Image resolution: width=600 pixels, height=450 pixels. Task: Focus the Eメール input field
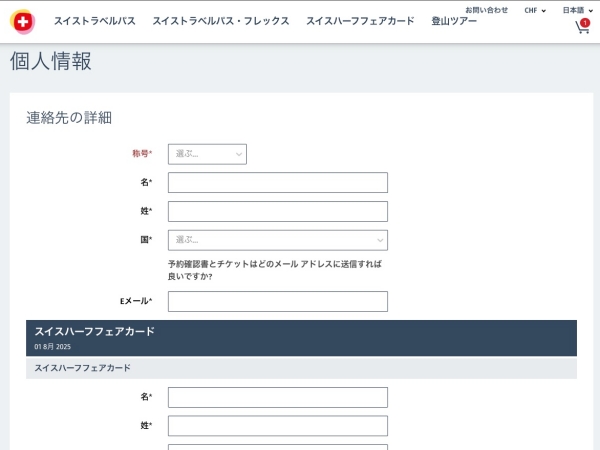278,302
